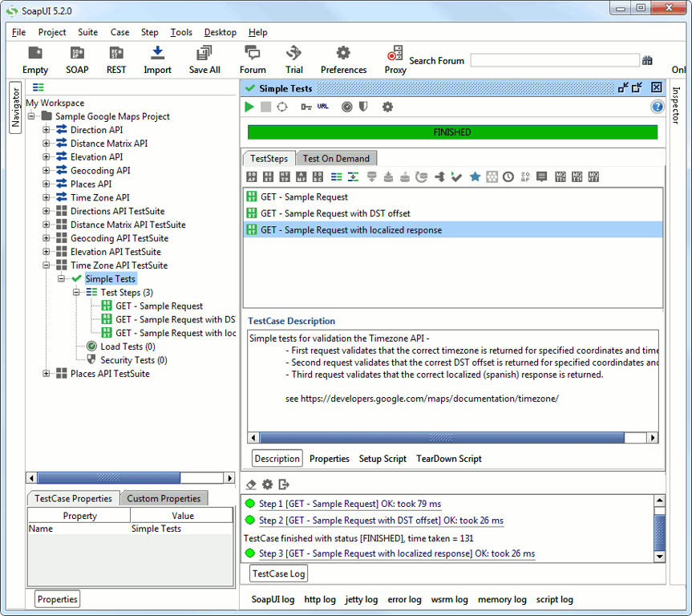Expand the Places API TestSuite node
This screenshot has height=616, width=692.
46,374
